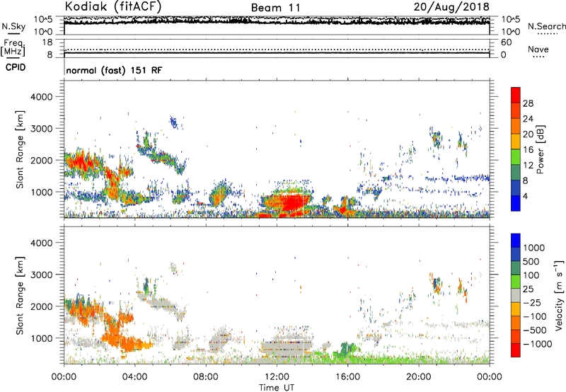Click the date '20/Aug/2018'
Image resolution: width=566 pixels, height=392 pixels.
coord(451,6)
